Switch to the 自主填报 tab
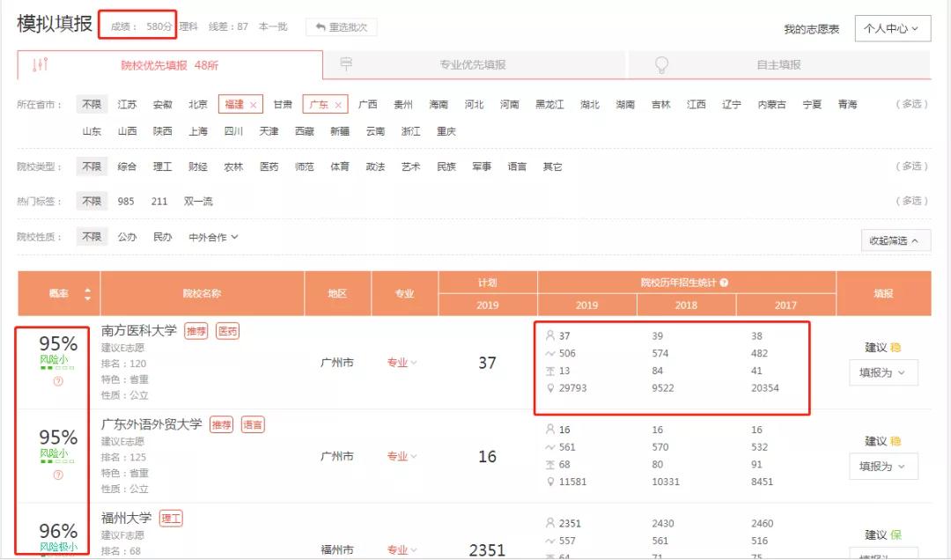 coord(779,64)
